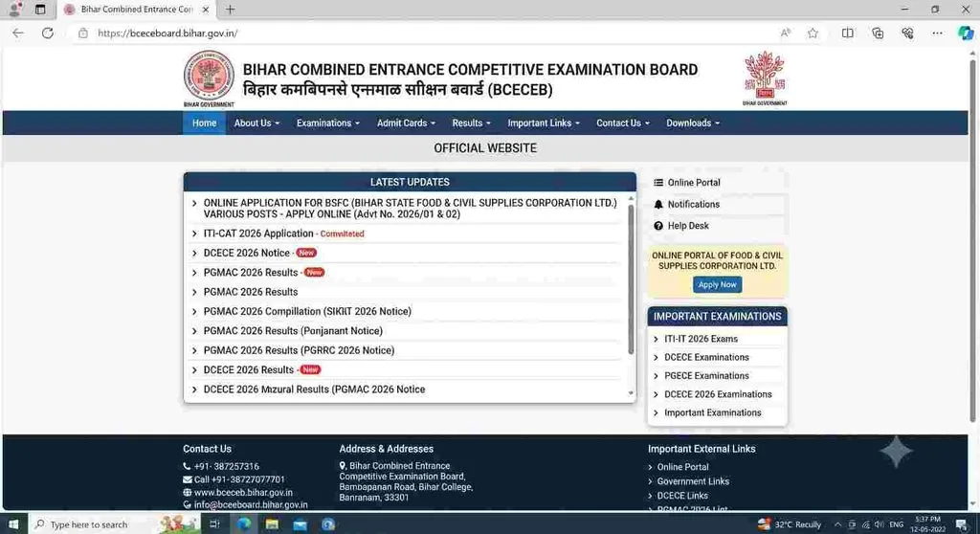
Task: Open the browser Settings and more menu
Action: pos(937,33)
